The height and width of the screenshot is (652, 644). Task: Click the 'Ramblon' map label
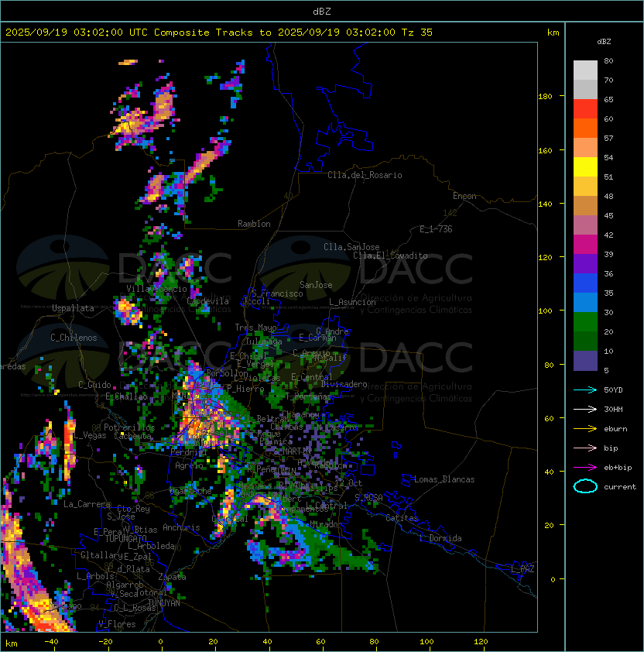[254, 224]
